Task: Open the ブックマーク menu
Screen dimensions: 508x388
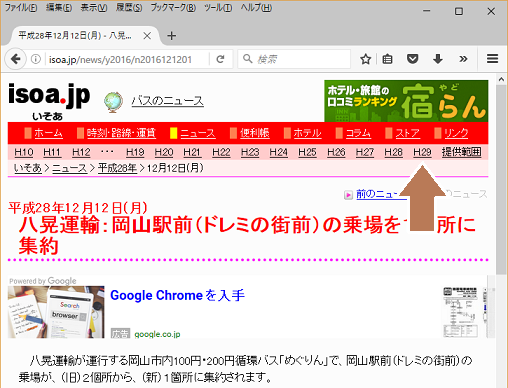Action: (173, 8)
